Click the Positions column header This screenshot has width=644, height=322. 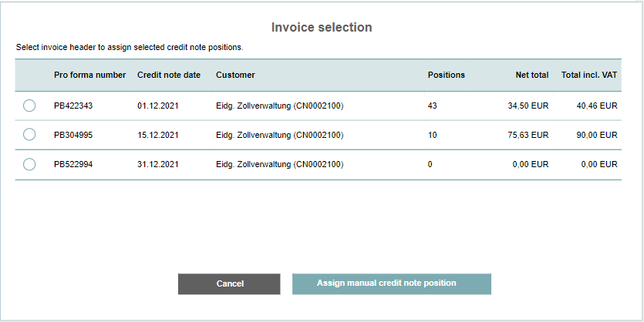[x=446, y=75]
